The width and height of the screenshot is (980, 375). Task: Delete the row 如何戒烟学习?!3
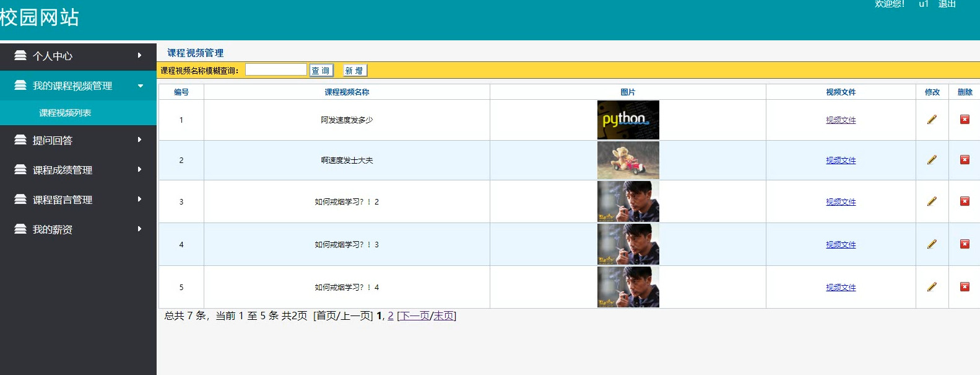pyautogui.click(x=965, y=244)
